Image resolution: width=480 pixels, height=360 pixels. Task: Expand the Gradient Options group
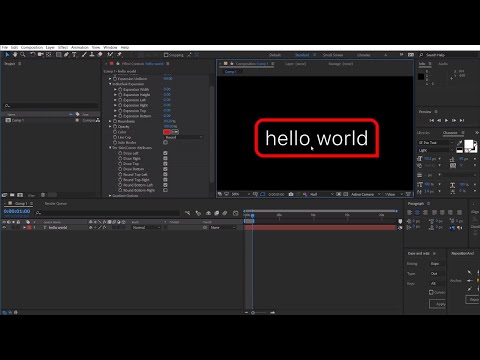tap(110, 196)
